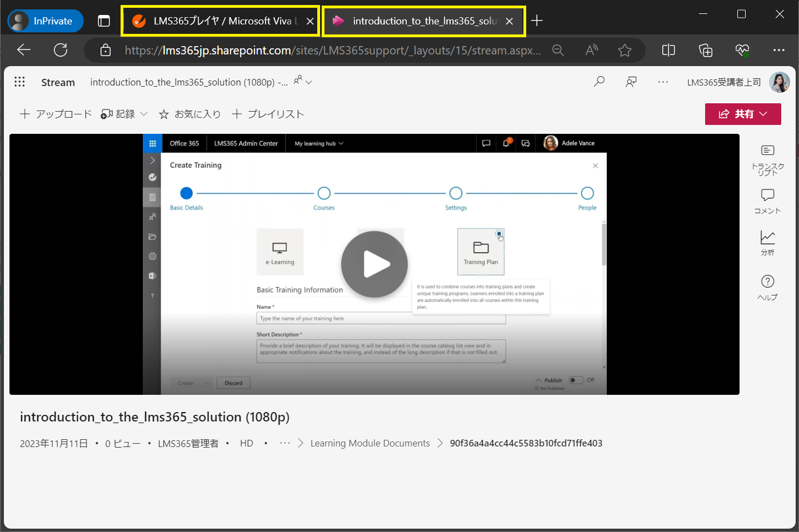
Task: Open the Help question mark icon
Action: 767,282
